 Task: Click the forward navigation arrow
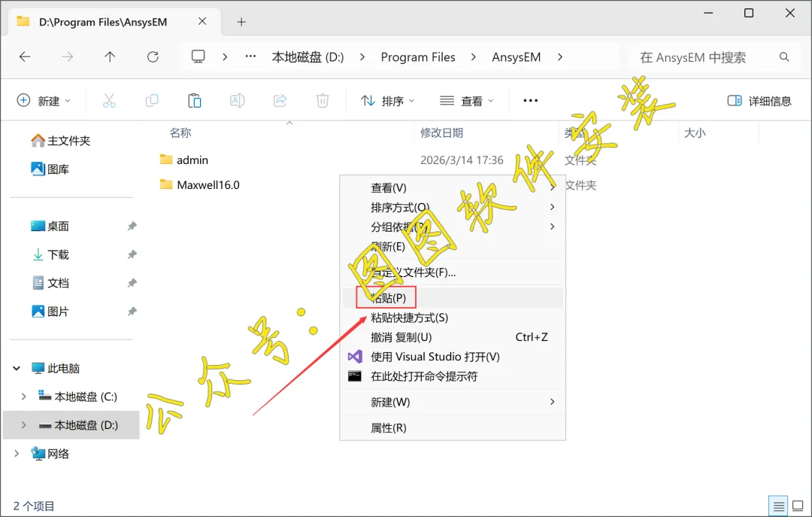(x=68, y=57)
